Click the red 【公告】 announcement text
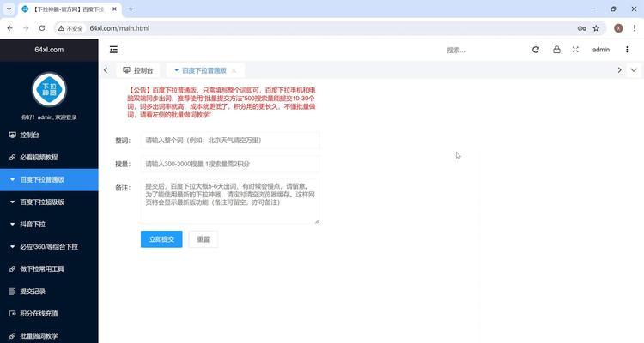Image resolution: width=644 pixels, height=343 pixels. click(x=222, y=102)
